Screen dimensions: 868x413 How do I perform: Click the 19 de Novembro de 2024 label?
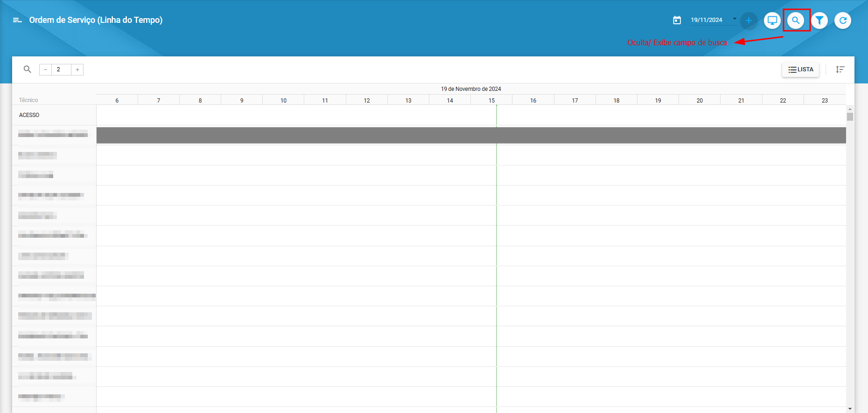pyautogui.click(x=471, y=89)
